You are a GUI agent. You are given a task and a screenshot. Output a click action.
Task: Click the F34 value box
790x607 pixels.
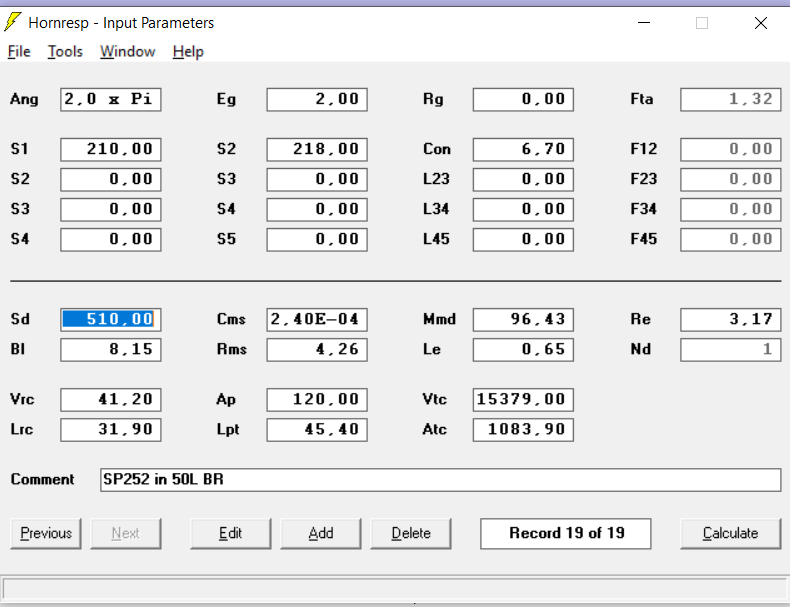pyautogui.click(x=731, y=209)
